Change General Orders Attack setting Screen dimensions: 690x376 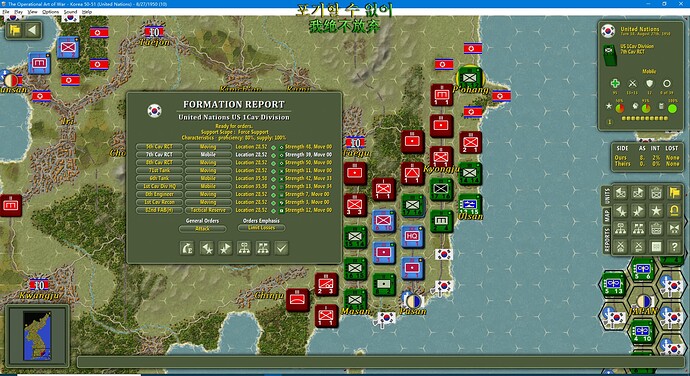click(202, 229)
